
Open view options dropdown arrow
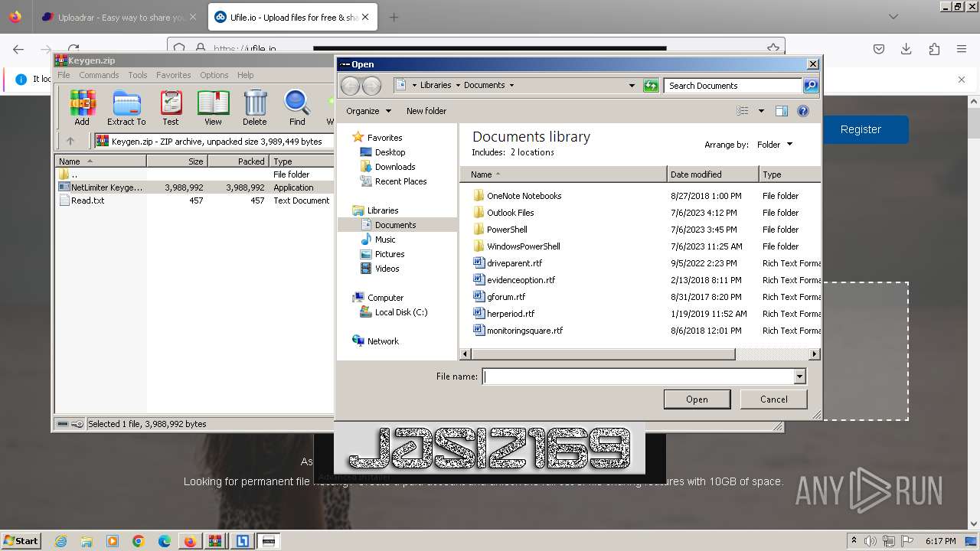pyautogui.click(x=761, y=111)
